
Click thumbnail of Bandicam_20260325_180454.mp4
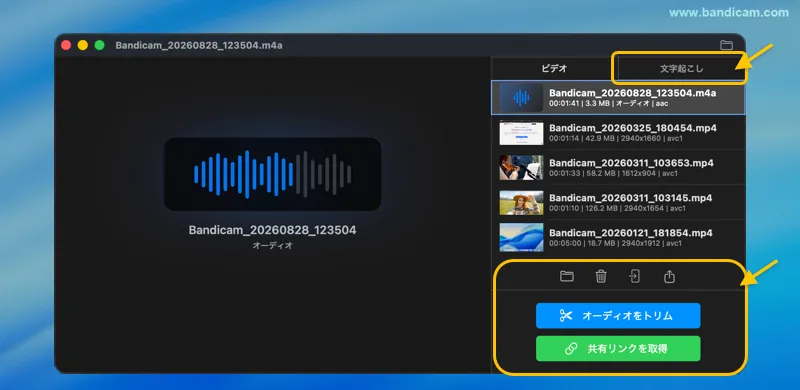coord(521,133)
